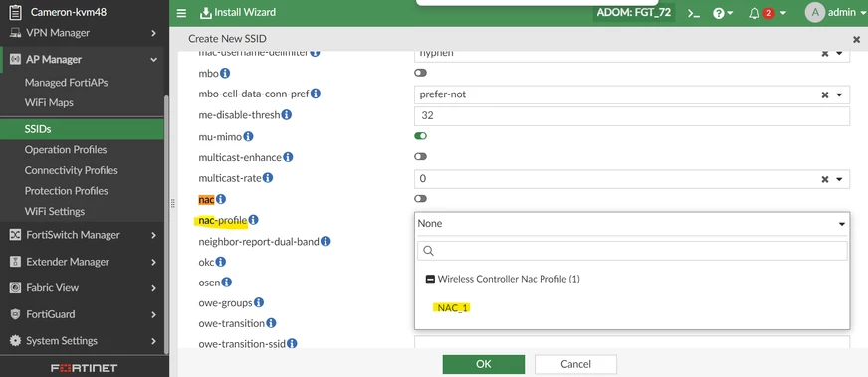Image resolution: width=868 pixels, height=377 pixels.
Task: Show info for multicast-enhance
Action: [288, 157]
